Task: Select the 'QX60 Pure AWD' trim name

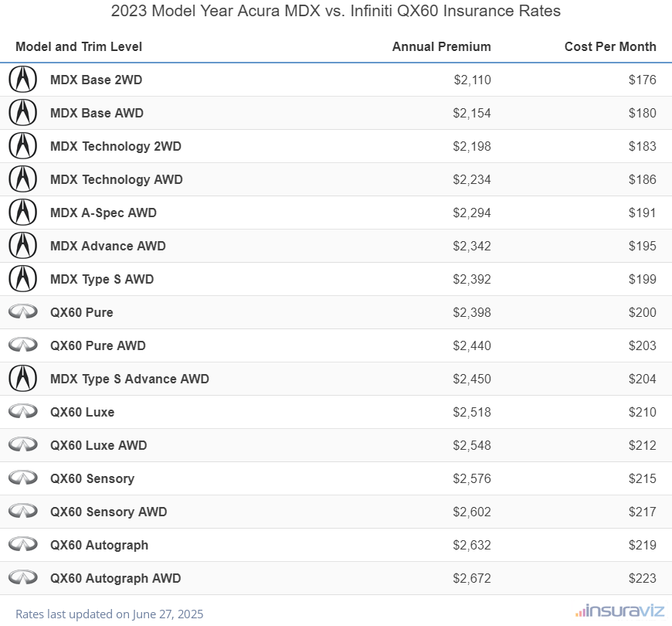Action: [x=98, y=345]
